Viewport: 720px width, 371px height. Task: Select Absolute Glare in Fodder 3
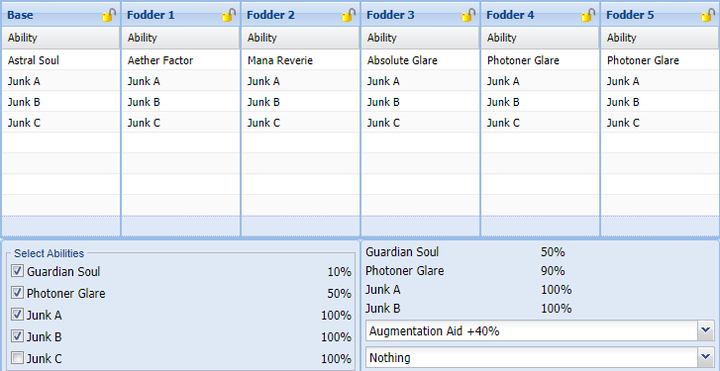(x=420, y=60)
